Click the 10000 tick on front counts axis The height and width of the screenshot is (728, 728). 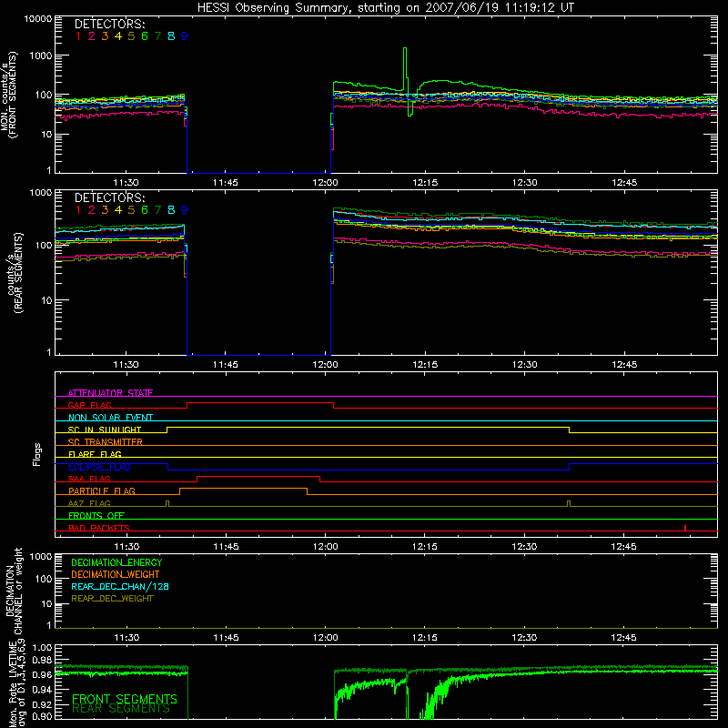[38, 19]
